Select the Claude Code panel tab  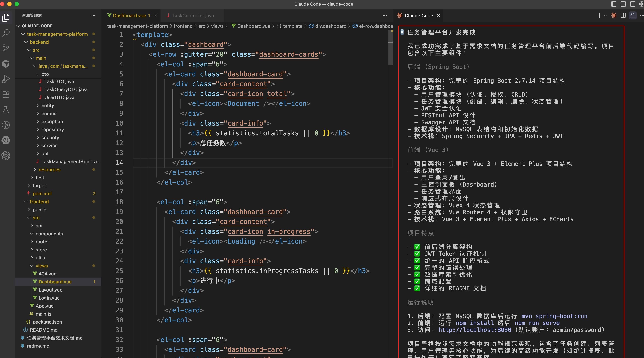(x=418, y=15)
